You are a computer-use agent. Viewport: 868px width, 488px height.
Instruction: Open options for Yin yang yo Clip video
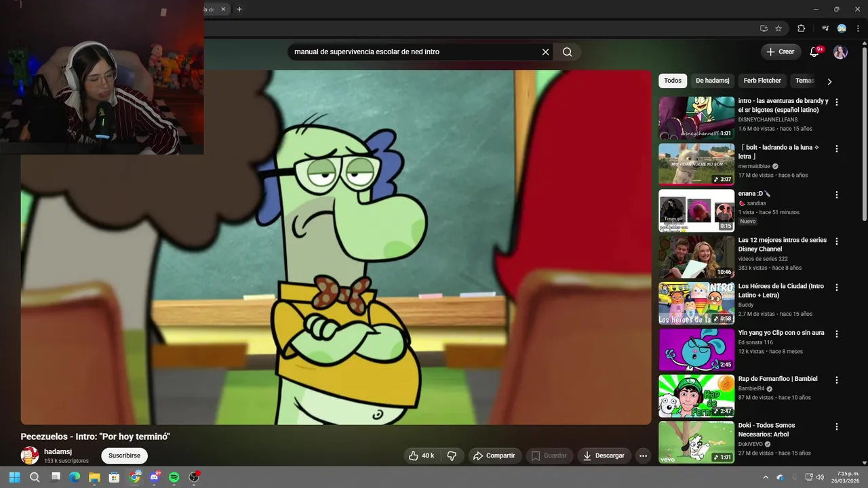click(x=836, y=334)
